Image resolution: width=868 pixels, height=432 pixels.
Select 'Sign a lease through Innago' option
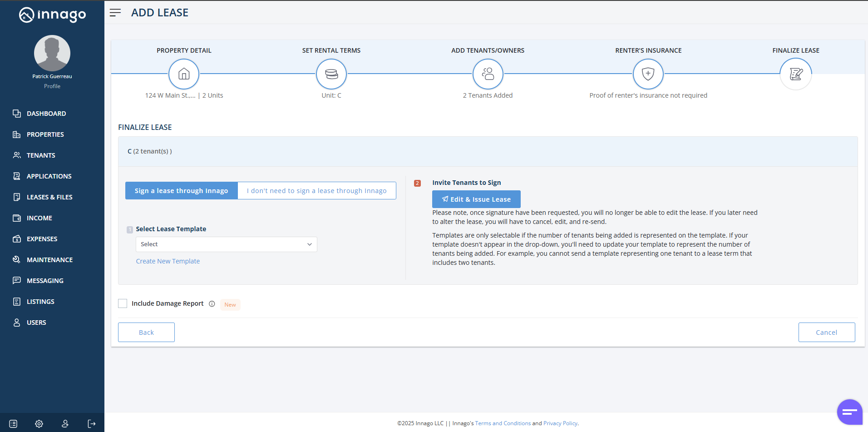point(181,191)
